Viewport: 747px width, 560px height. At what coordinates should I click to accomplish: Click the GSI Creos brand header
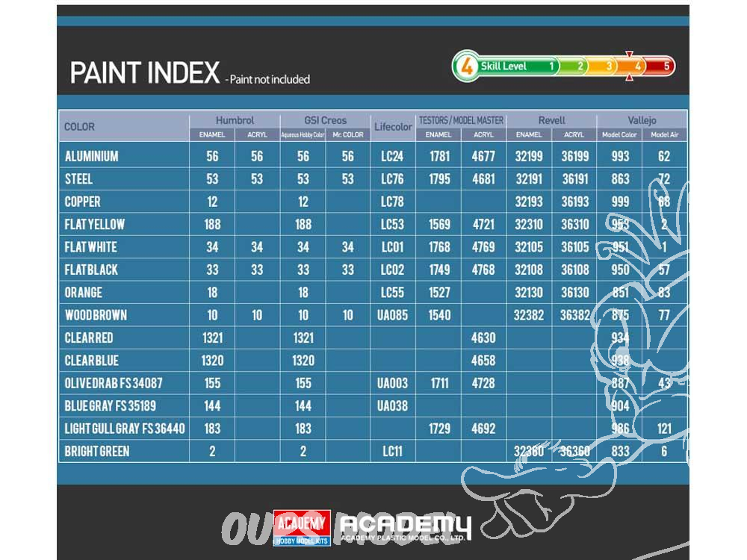pos(326,120)
